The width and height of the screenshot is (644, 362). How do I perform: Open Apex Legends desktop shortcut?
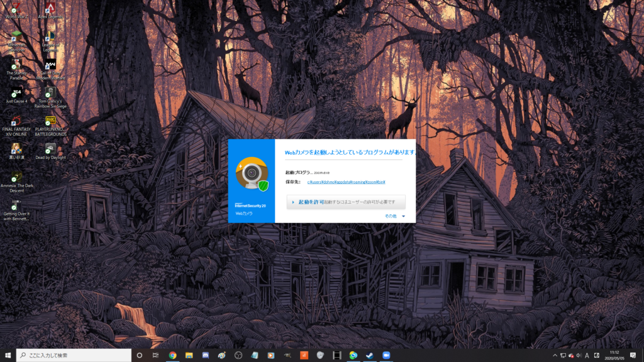[50, 10]
